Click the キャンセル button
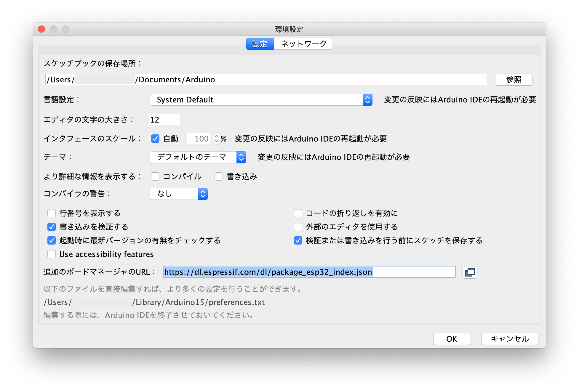 coord(510,339)
